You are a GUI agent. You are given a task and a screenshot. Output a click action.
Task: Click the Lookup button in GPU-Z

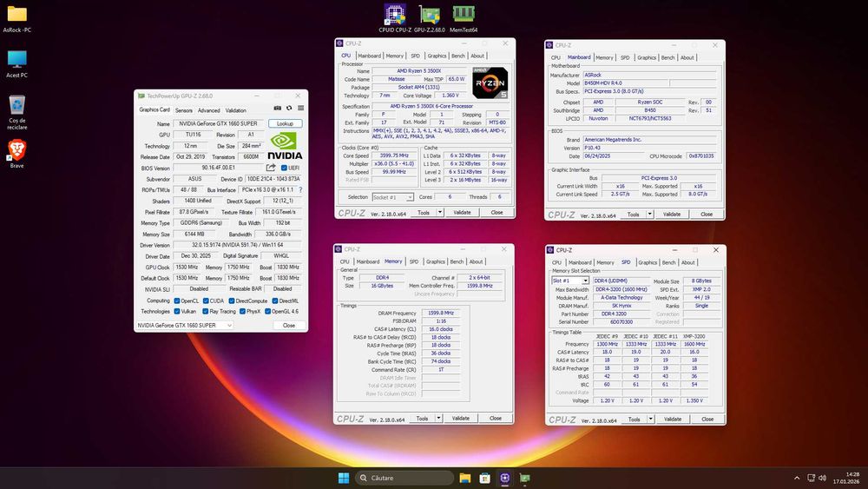point(285,123)
